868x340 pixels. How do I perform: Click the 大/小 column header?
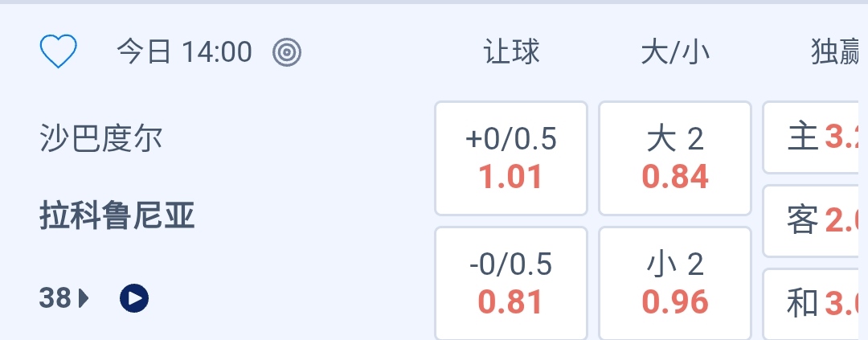675,52
